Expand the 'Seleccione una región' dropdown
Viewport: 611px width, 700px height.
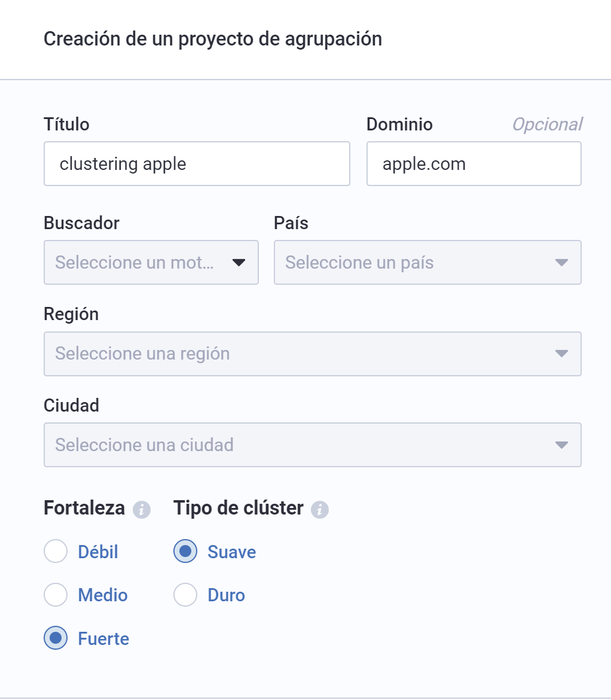[x=299, y=354]
